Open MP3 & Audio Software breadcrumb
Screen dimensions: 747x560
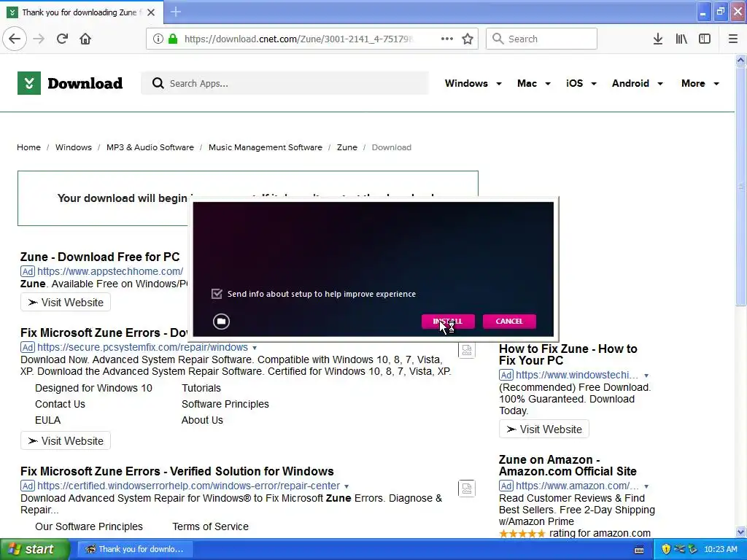coord(150,147)
